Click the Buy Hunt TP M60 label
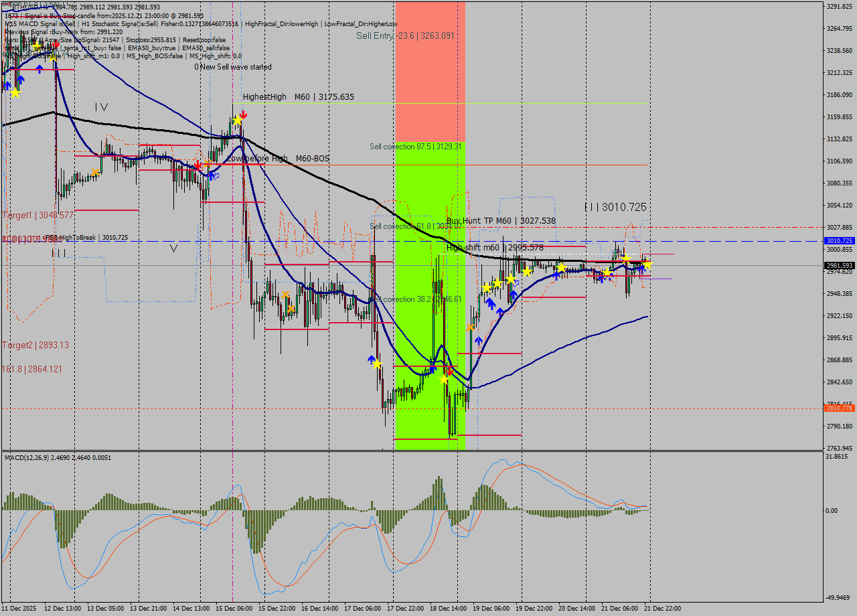 (x=483, y=220)
